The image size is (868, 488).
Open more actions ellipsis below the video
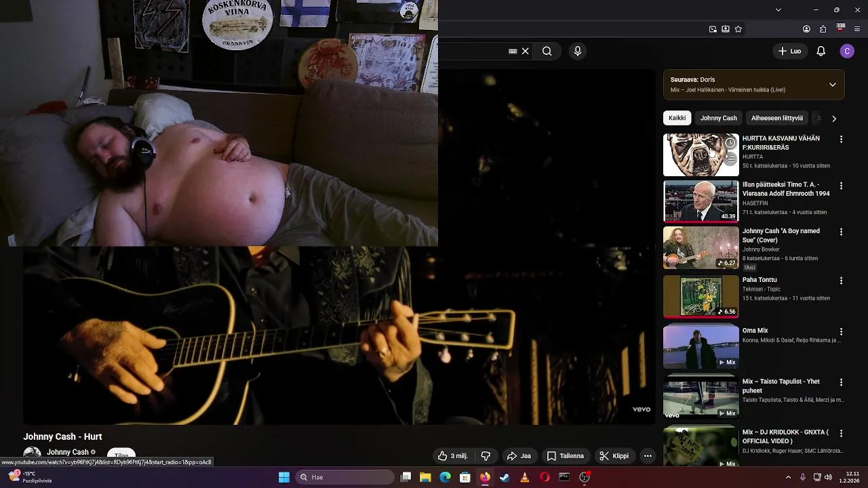tap(648, 456)
